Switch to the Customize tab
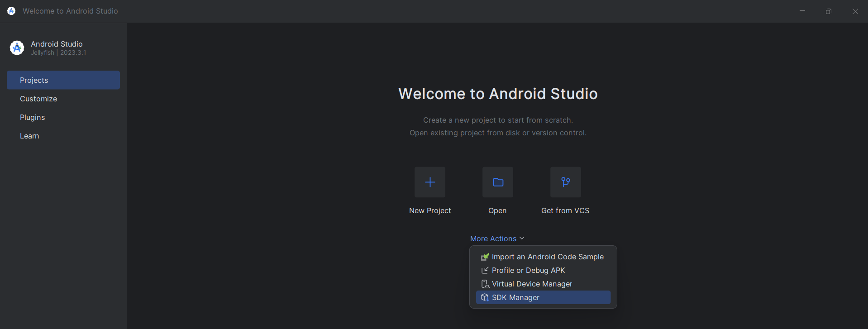Image resolution: width=868 pixels, height=329 pixels. [63, 99]
